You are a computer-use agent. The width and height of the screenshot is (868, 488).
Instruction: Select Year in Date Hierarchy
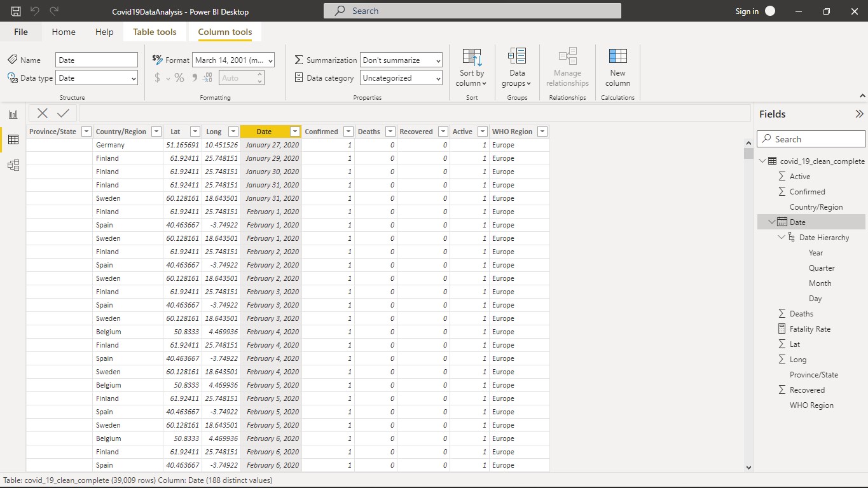pos(816,252)
